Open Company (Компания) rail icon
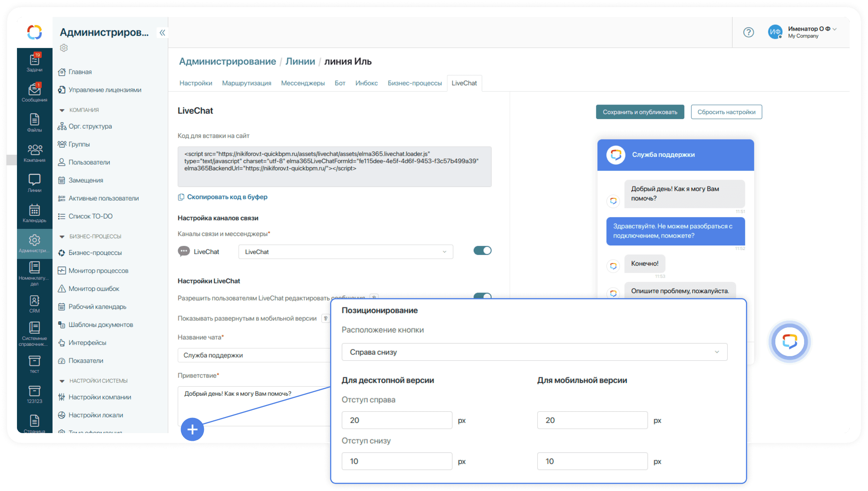Viewport: 868px width, 491px height. point(35,153)
